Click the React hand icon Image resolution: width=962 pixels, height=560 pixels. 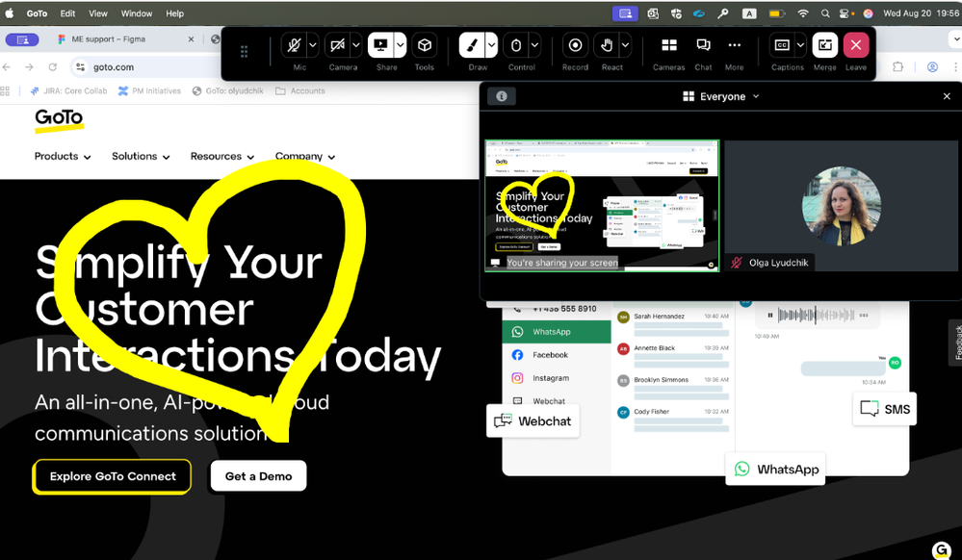pos(606,45)
